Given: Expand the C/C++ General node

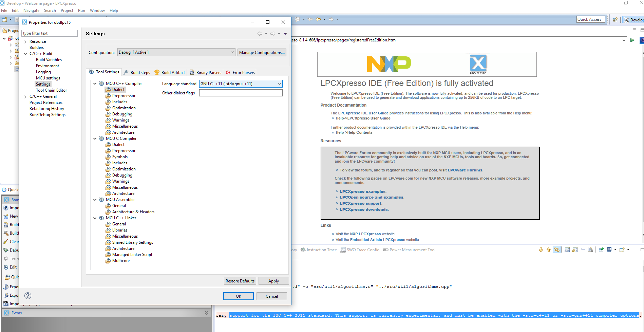Looking at the screenshot, I should pyautogui.click(x=25, y=96).
